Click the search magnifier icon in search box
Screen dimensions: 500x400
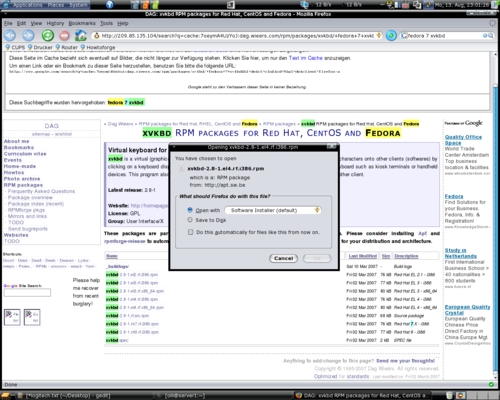491,36
